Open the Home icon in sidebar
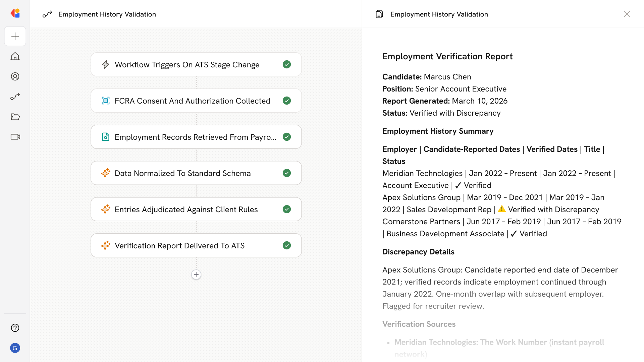 coord(15,56)
